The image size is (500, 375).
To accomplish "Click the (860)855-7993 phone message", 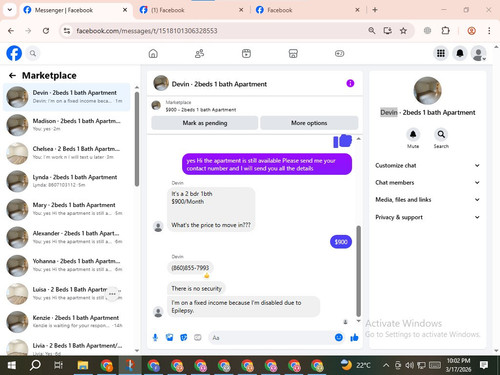I will [190, 268].
